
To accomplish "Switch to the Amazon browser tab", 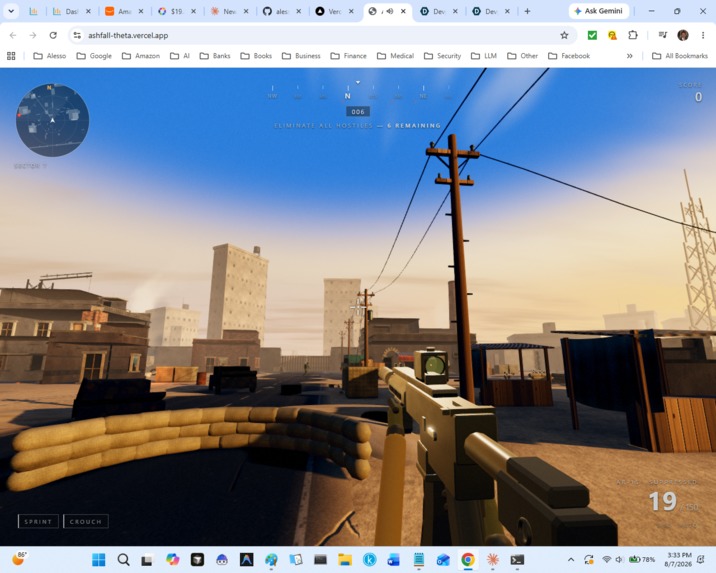I will [124, 11].
